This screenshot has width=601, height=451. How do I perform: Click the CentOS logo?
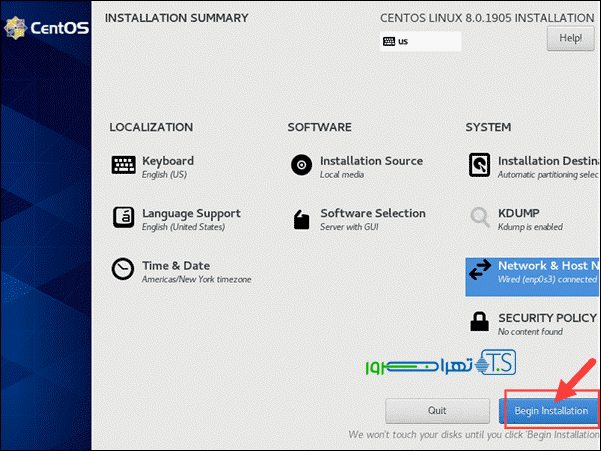click(x=47, y=27)
